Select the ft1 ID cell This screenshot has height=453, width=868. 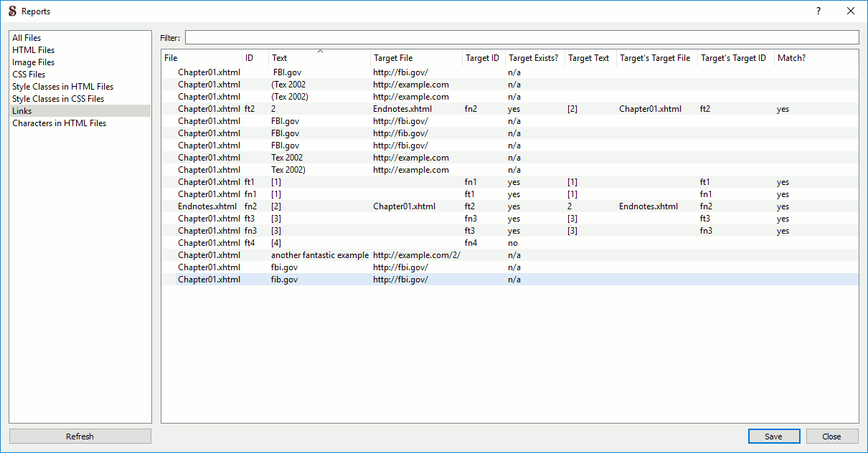click(250, 182)
